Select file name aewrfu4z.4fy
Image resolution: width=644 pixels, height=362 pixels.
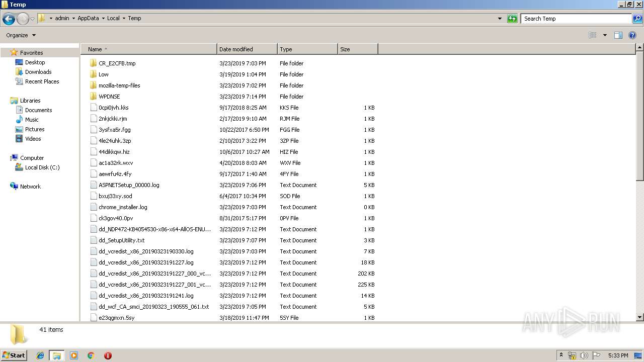tap(115, 174)
